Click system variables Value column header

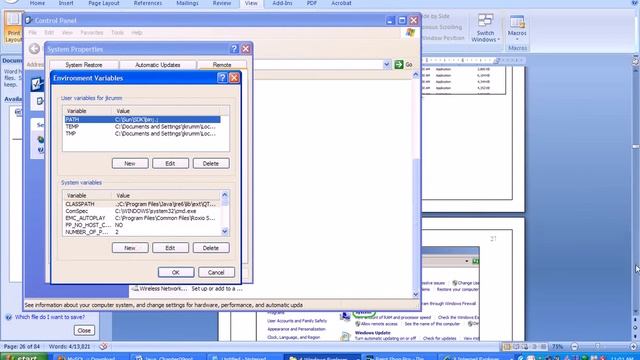coord(167,196)
